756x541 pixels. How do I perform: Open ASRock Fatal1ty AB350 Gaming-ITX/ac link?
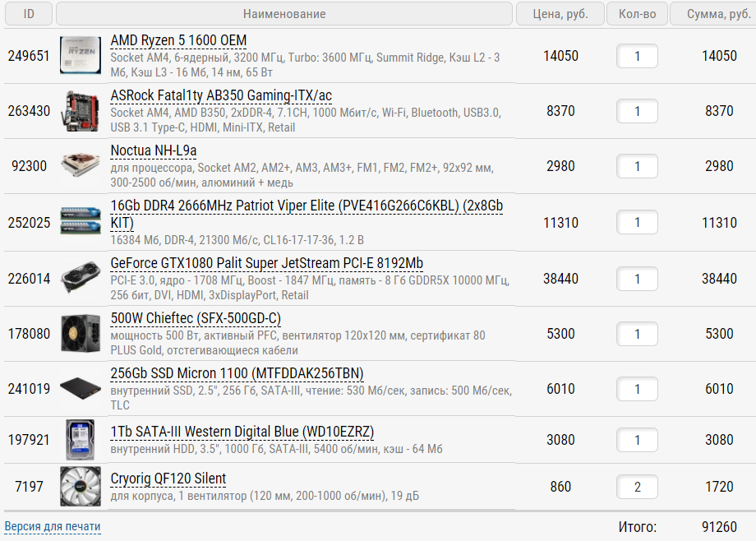coord(221,95)
